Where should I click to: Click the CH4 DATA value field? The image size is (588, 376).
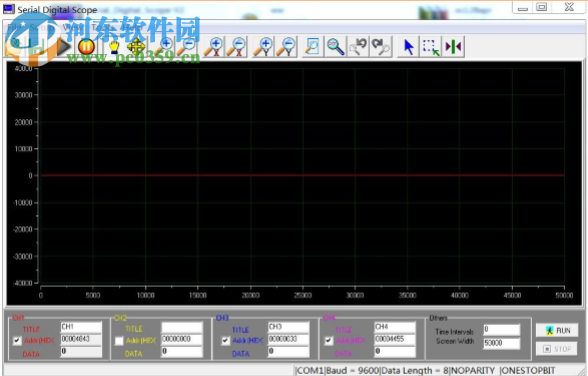pos(394,351)
